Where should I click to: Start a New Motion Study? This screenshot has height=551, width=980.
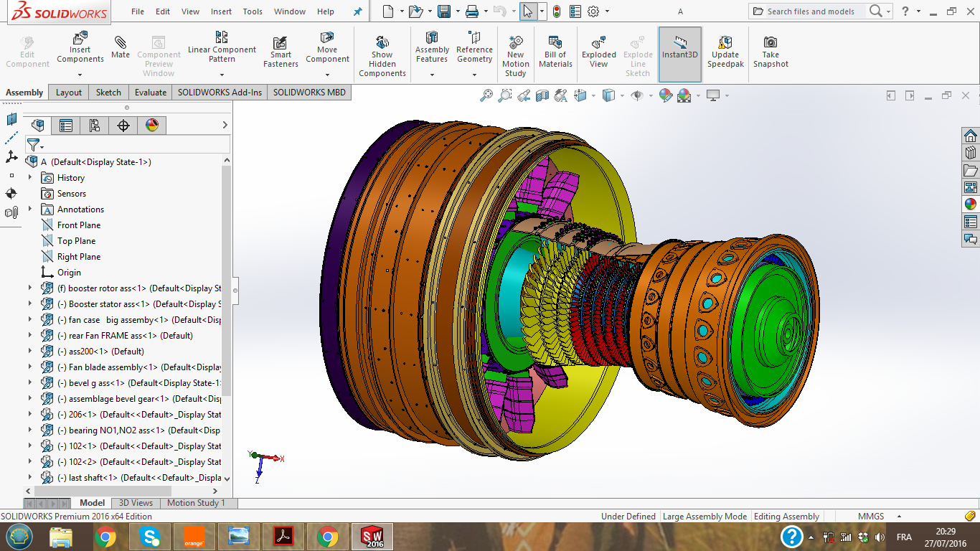[x=515, y=56]
